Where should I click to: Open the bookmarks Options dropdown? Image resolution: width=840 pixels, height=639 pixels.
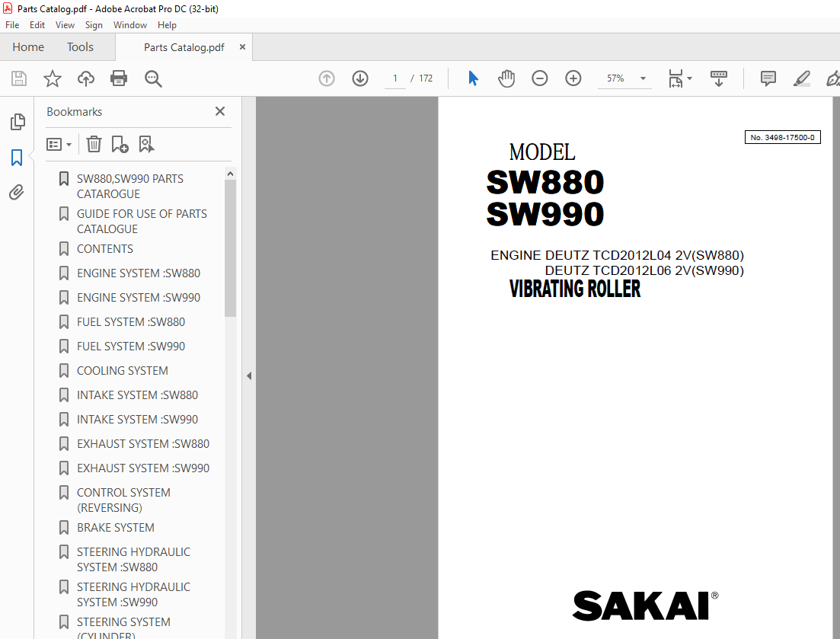click(59, 145)
